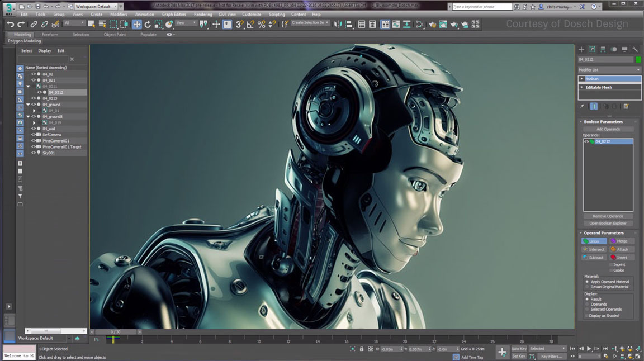Open the Mirror tool
644x361 pixels.
[338, 24]
